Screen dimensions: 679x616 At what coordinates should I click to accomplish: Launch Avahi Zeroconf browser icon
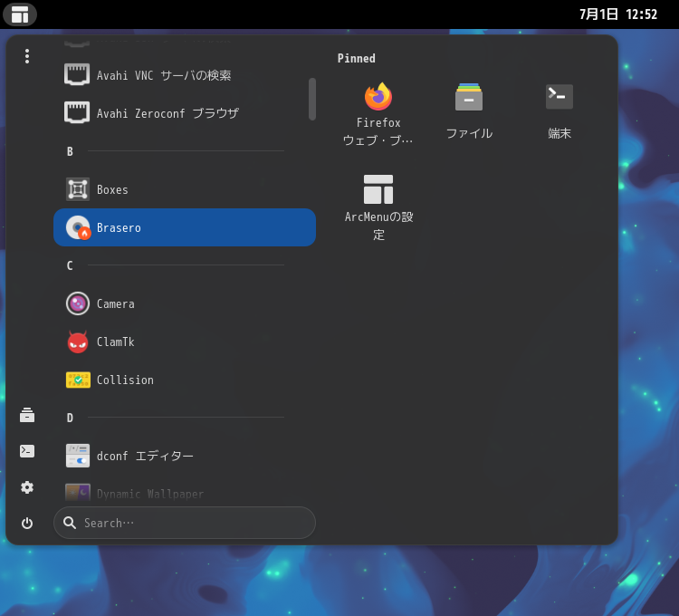[77, 112]
